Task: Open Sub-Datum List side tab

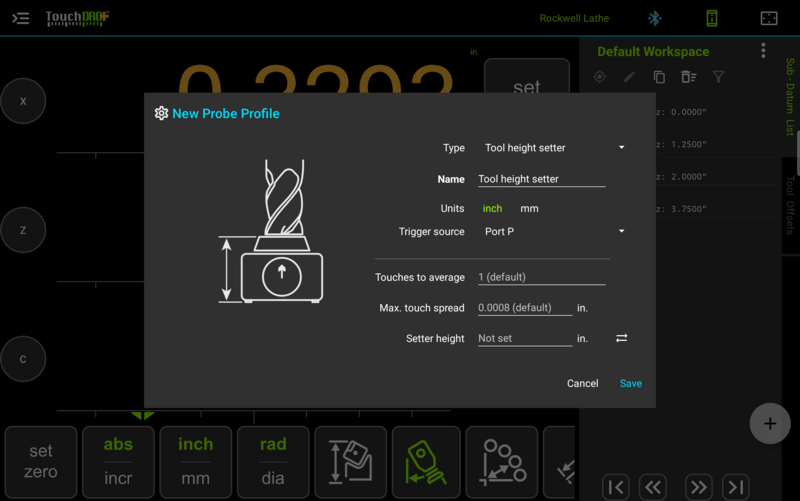Action: pos(790,97)
